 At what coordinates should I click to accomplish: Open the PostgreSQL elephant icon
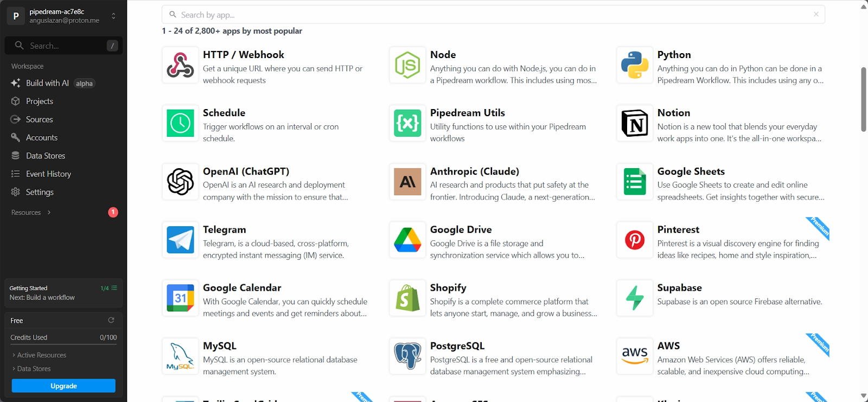[407, 356]
